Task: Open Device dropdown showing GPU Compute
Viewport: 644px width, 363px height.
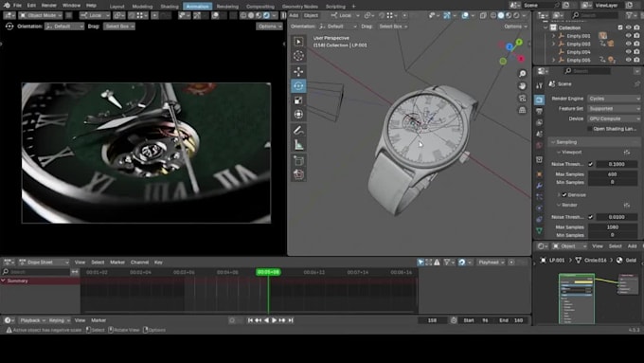Action: pos(614,118)
